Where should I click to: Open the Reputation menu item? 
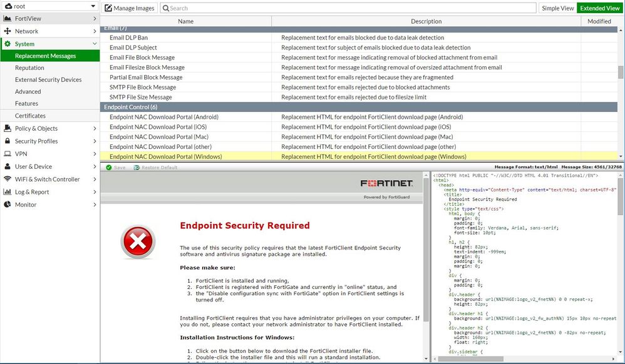50,68
